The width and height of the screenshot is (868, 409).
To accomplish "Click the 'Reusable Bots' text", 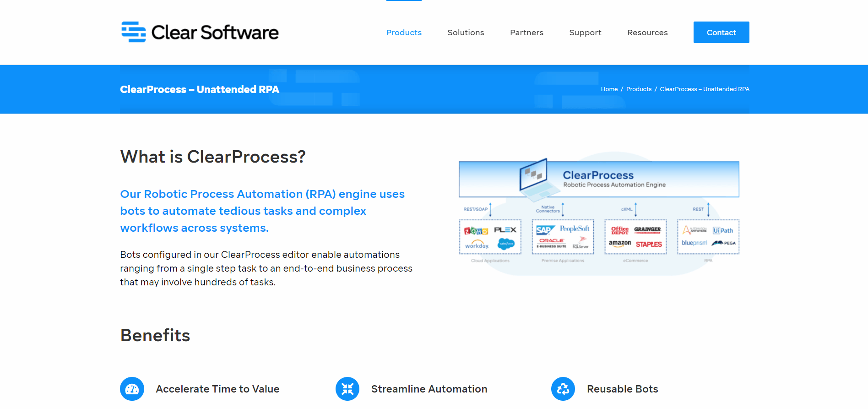I will 623,389.
